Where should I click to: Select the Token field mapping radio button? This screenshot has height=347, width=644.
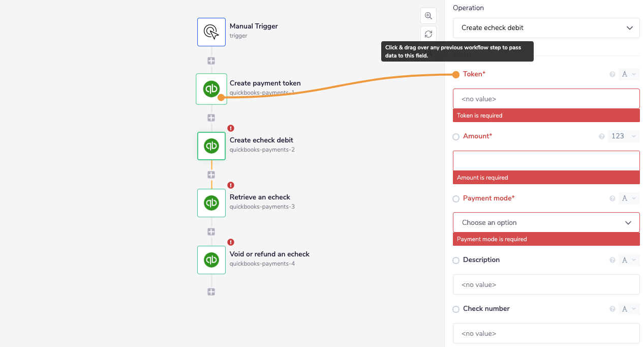click(x=455, y=74)
